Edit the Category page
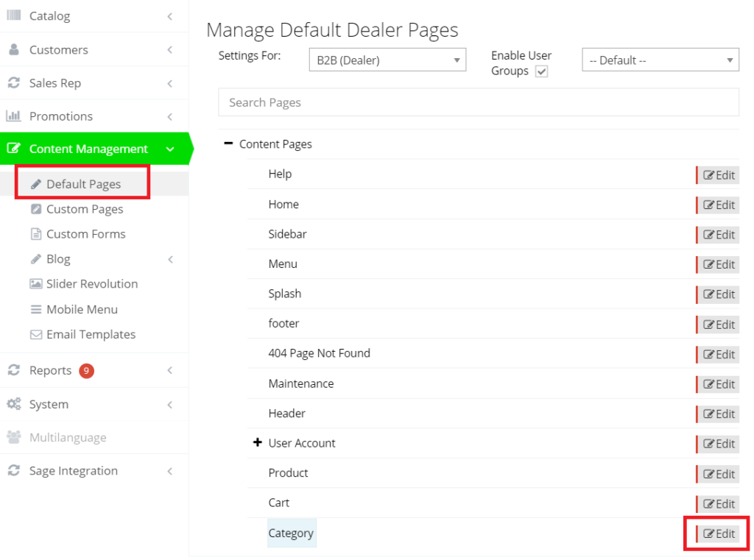 [719, 534]
